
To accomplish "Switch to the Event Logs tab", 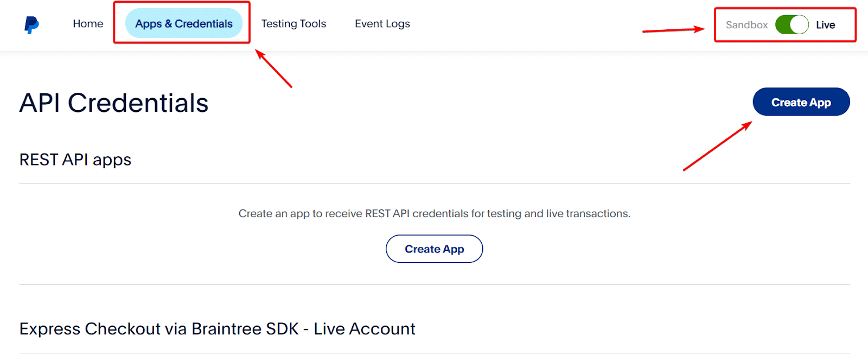I will [x=382, y=24].
